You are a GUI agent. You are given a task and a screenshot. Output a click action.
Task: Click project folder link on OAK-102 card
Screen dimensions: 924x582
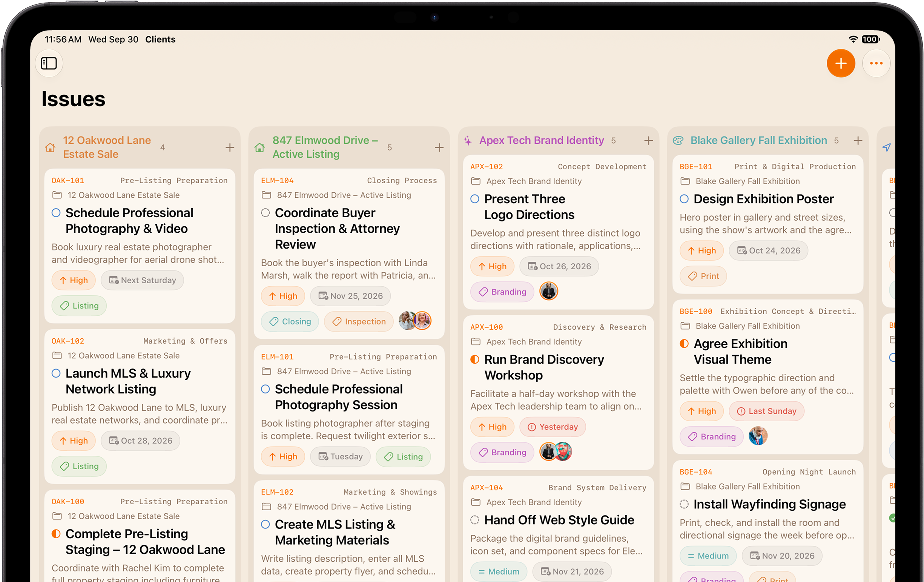click(116, 356)
